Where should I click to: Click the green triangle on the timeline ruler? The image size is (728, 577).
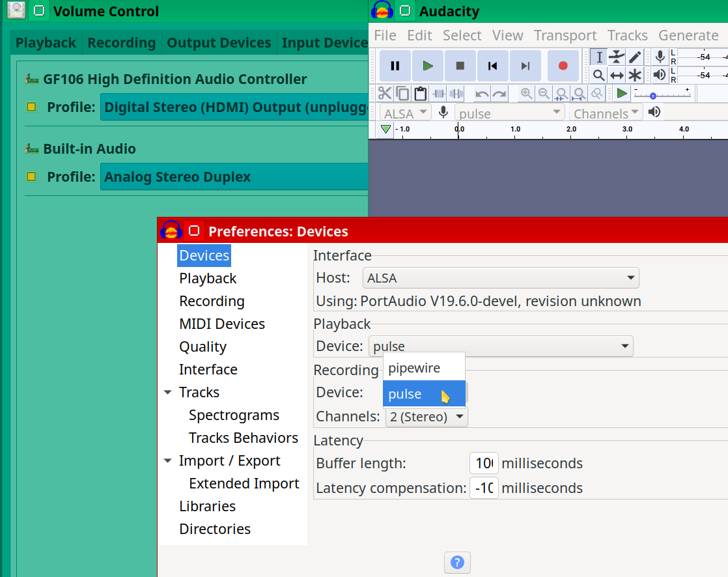click(x=385, y=129)
